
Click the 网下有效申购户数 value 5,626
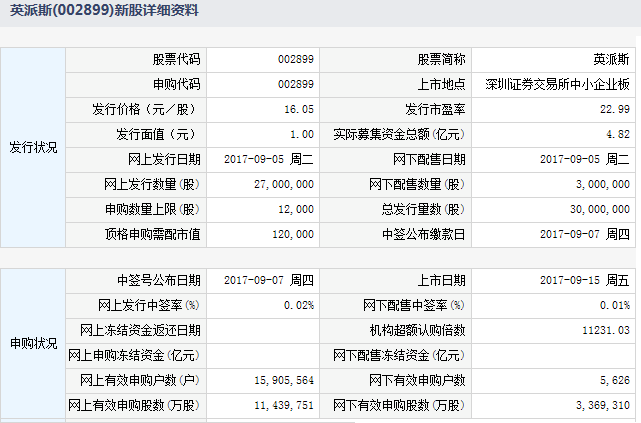coord(611,380)
